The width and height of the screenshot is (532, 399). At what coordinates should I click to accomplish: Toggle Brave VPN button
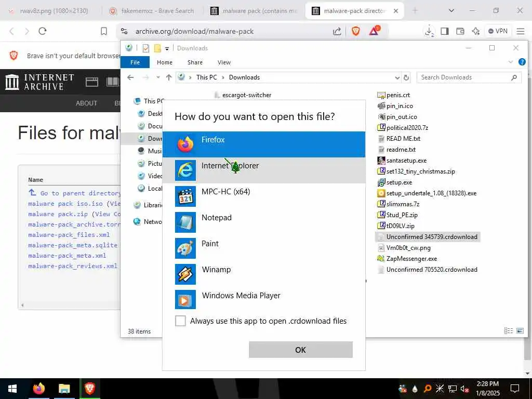(498, 31)
